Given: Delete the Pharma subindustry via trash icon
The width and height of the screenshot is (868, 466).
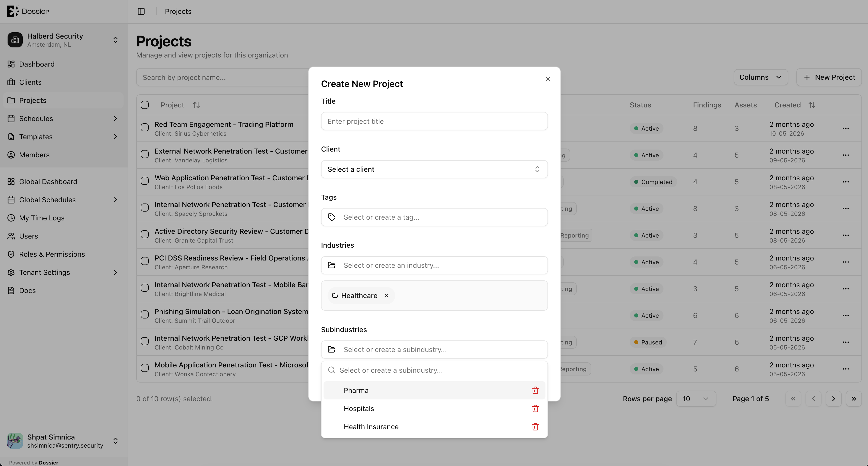Looking at the screenshot, I should pos(535,390).
